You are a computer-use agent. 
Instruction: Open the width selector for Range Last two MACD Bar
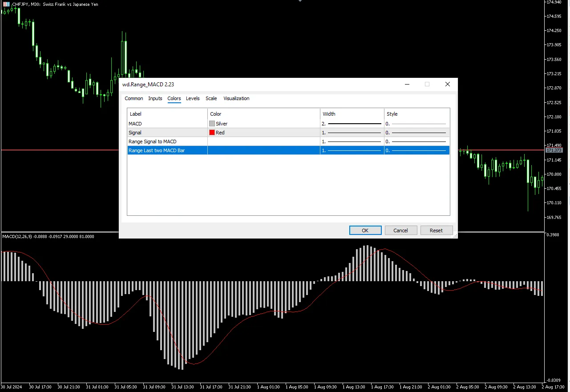click(x=352, y=150)
